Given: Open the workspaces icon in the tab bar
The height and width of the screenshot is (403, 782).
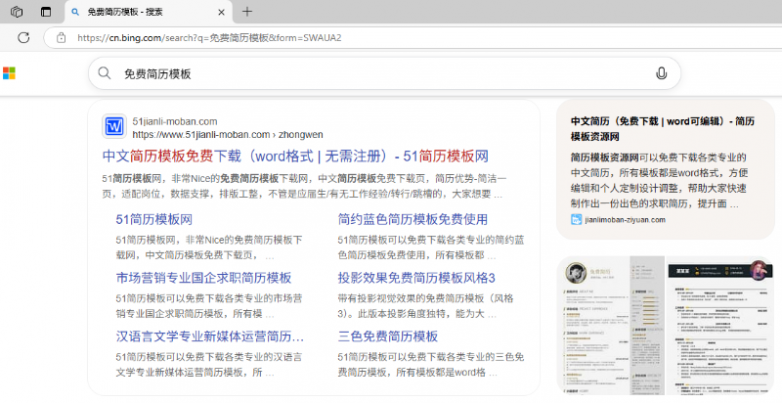Looking at the screenshot, I should [x=16, y=12].
